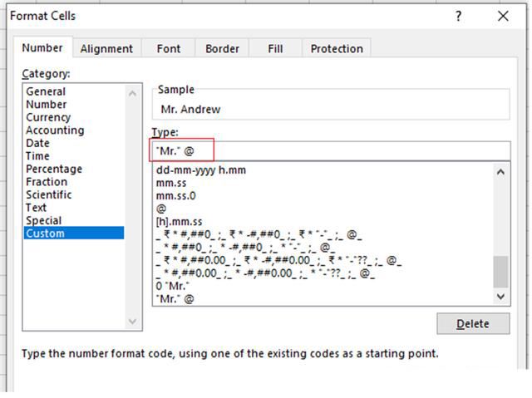
Task: Click the format list scroll up arrow
Action: coord(500,172)
